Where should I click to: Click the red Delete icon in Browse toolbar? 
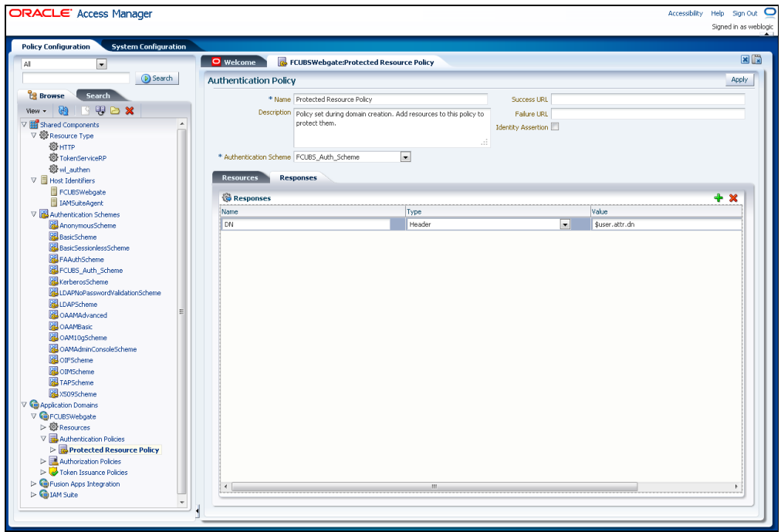pos(130,110)
